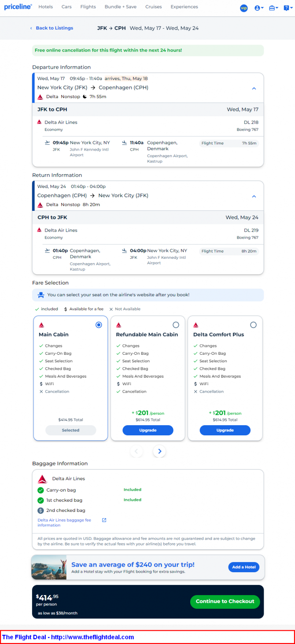Open the Bundle + Save menu

point(120,7)
